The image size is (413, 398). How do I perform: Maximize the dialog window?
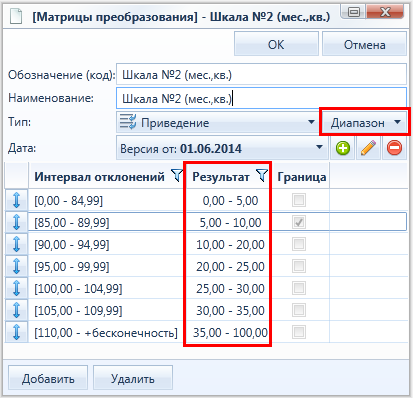[x=353, y=12]
